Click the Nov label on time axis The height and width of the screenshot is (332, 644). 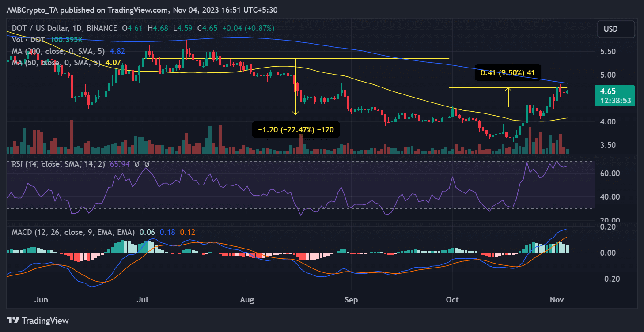(557, 300)
